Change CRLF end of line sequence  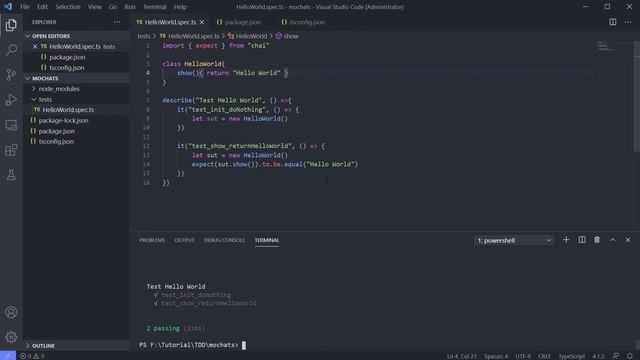click(544, 356)
